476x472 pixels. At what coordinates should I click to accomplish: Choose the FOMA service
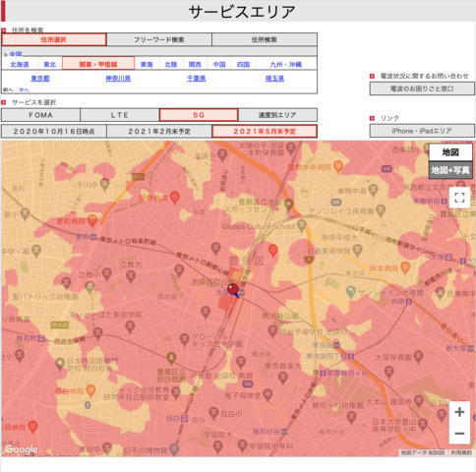coord(40,115)
